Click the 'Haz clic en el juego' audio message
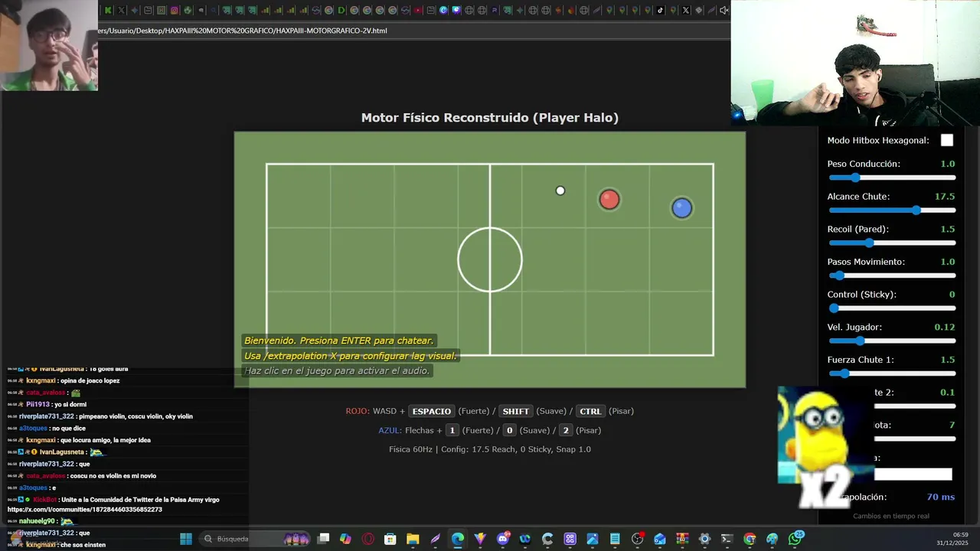Screen dimensions: 980x551 (x=338, y=370)
